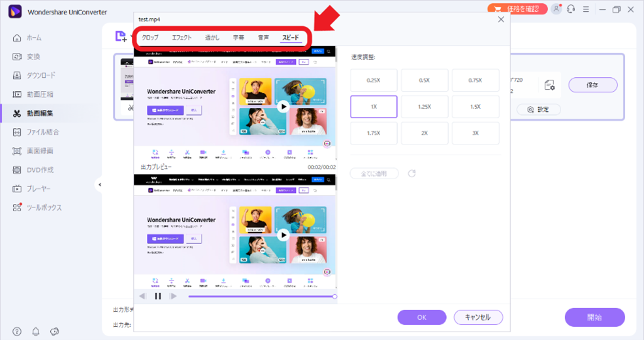Select the スピード tab
This screenshot has width=644, height=340.
click(x=291, y=37)
